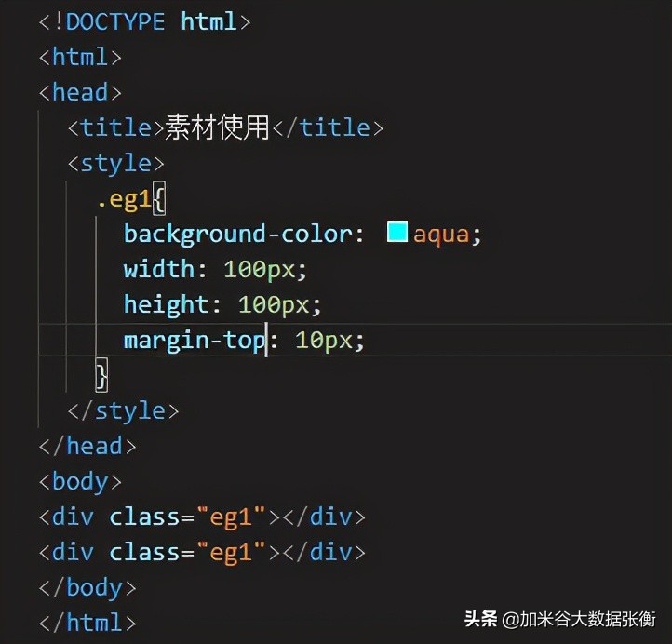Click the aqua color swatch
The width and height of the screenshot is (672, 644).
point(397,233)
